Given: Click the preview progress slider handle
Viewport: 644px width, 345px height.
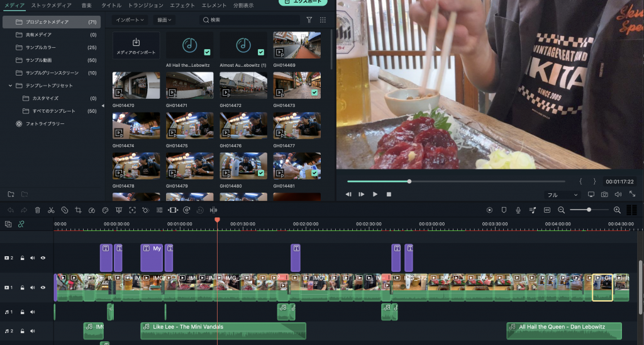Looking at the screenshot, I should click(409, 181).
